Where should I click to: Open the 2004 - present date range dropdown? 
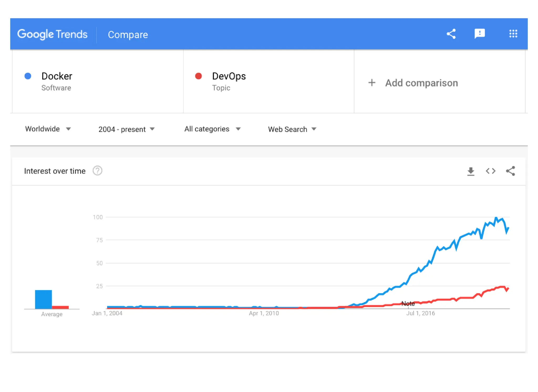(126, 129)
